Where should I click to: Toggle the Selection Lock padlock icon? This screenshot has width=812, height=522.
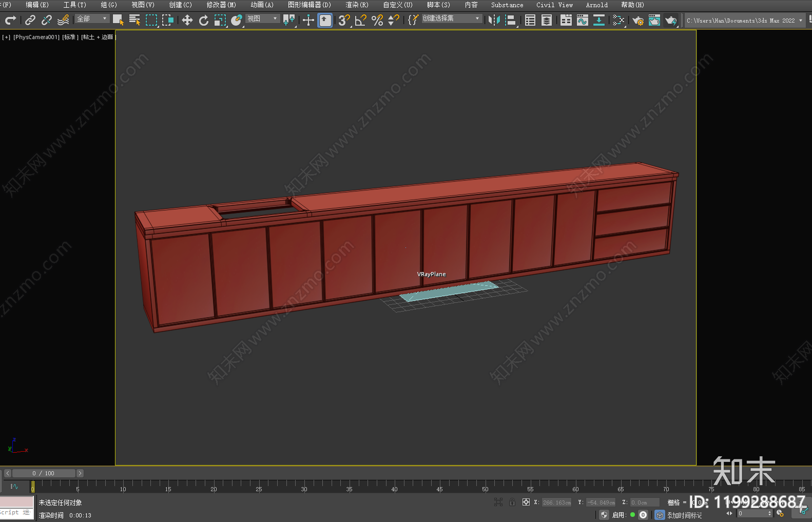[x=512, y=502]
